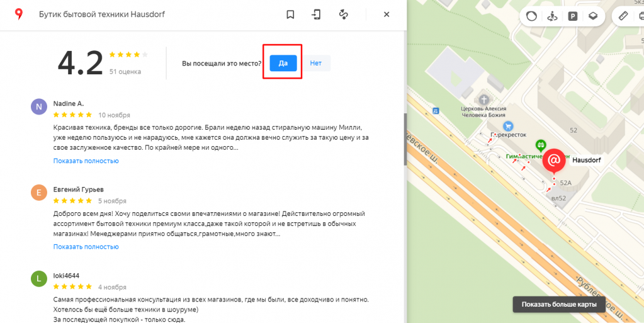The width and height of the screenshot is (644, 323).
Task: Answer Да to visited this place
Action: pyautogui.click(x=283, y=64)
